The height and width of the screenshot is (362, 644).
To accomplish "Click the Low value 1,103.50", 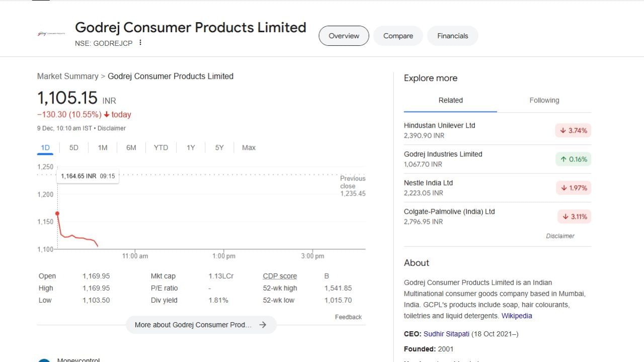I will [96, 300].
